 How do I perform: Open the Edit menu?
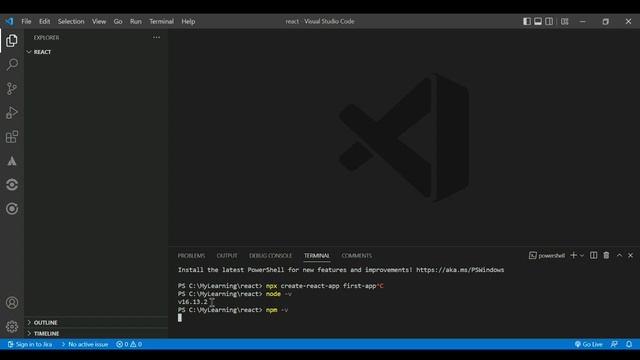pos(44,21)
